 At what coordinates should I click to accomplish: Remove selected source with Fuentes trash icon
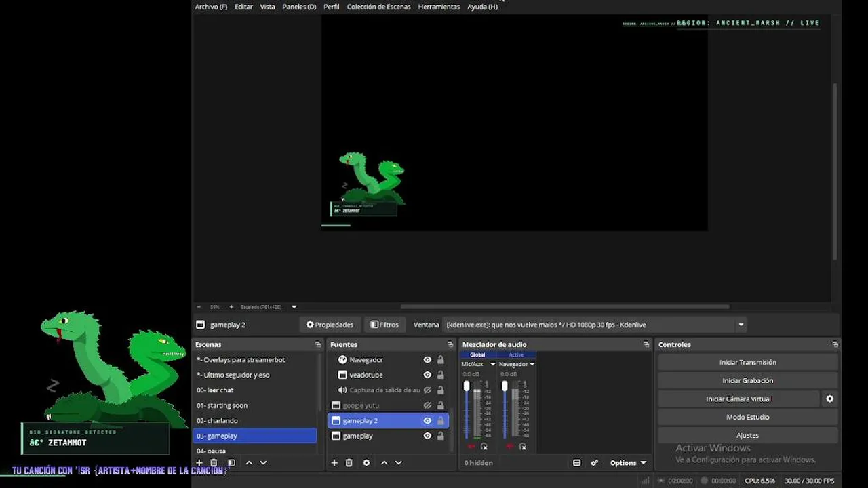click(x=349, y=462)
